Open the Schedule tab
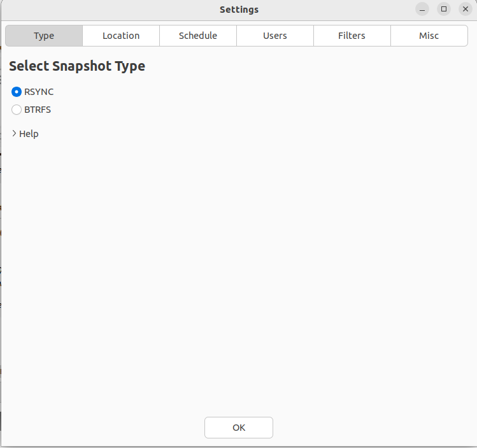477x448 pixels. pos(198,36)
